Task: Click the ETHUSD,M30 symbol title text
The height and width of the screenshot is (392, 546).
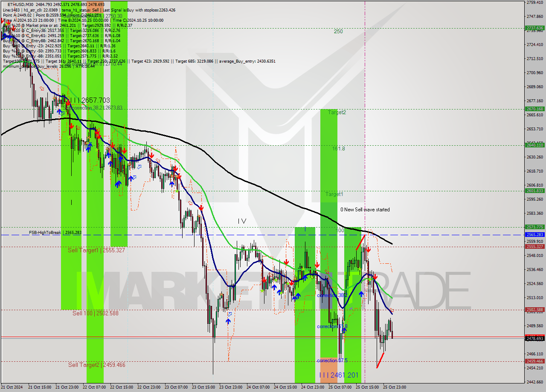Action: 21,4
